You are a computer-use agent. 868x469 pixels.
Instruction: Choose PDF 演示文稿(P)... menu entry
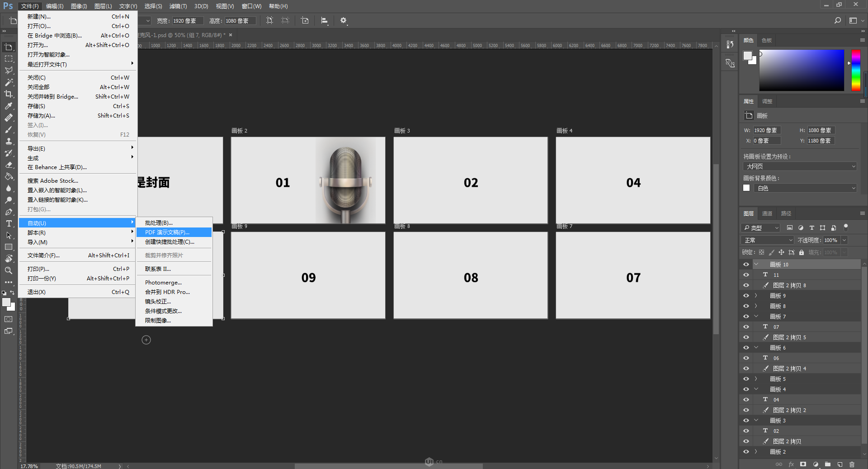(x=174, y=232)
